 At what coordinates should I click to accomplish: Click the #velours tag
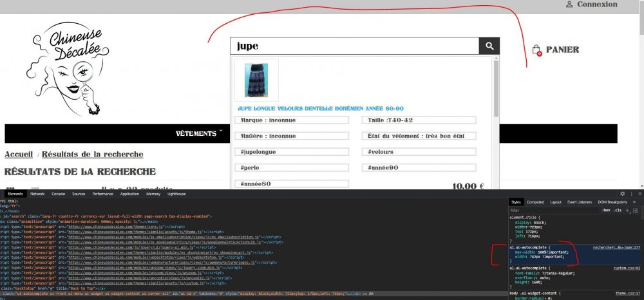pos(419,152)
